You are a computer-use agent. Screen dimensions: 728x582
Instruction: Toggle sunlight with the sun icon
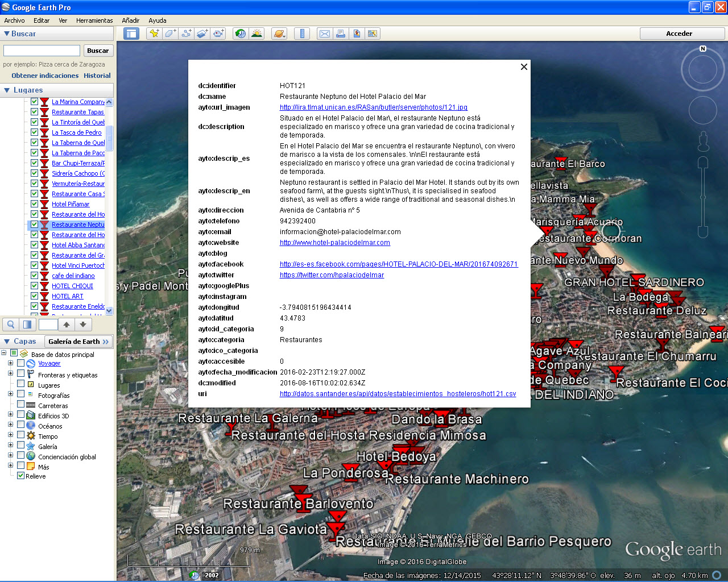click(256, 34)
